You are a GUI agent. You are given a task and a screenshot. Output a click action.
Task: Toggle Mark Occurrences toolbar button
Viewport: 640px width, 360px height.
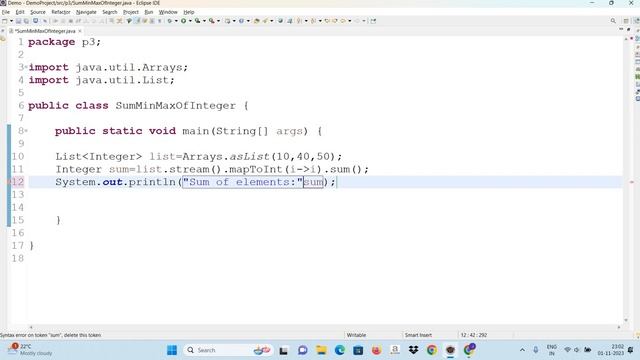pos(138,21)
